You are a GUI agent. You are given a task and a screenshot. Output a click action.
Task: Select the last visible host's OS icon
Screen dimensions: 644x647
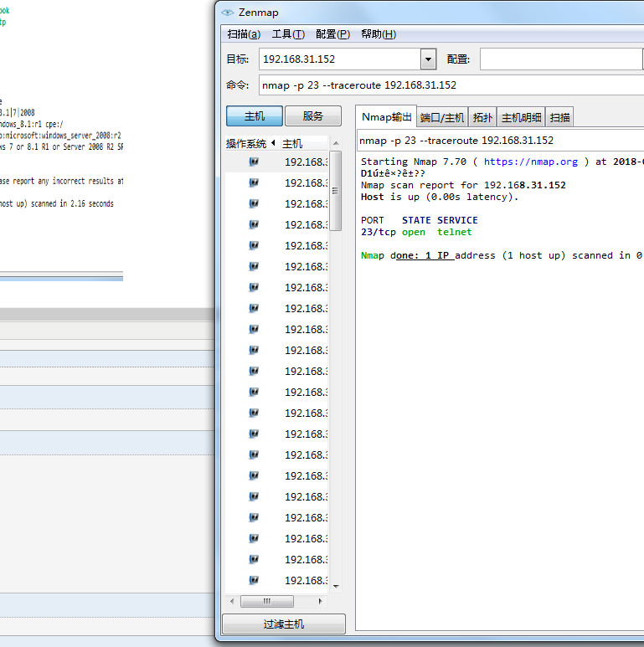(x=254, y=580)
